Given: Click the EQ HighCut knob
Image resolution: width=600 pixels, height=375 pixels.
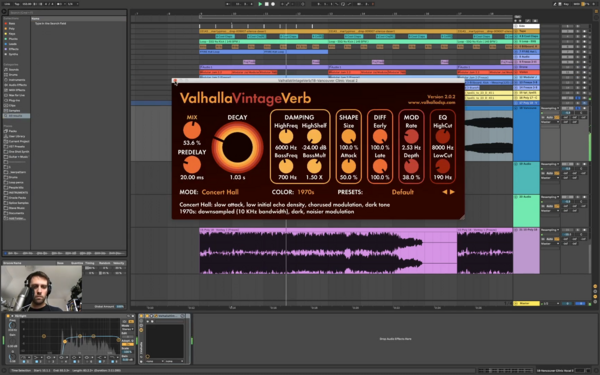Looking at the screenshot, I should point(443,136).
